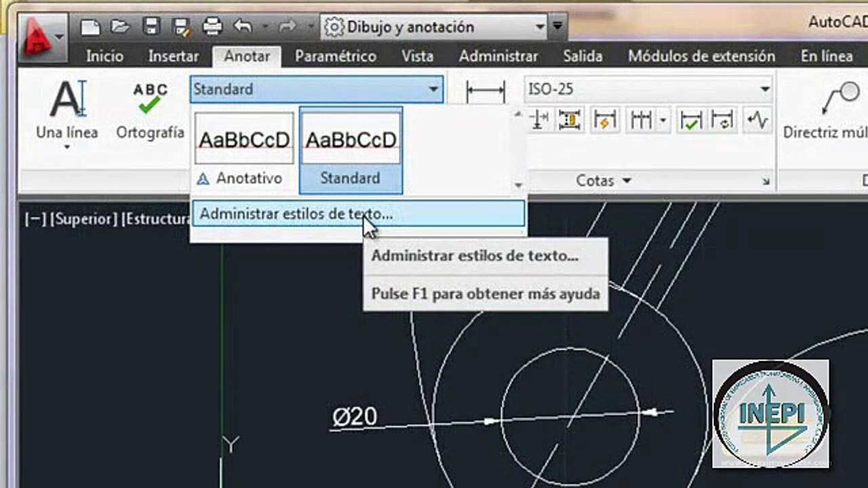Go to the Insertar ribbon tab
Image resolution: width=868 pixels, height=488 pixels.
click(174, 56)
